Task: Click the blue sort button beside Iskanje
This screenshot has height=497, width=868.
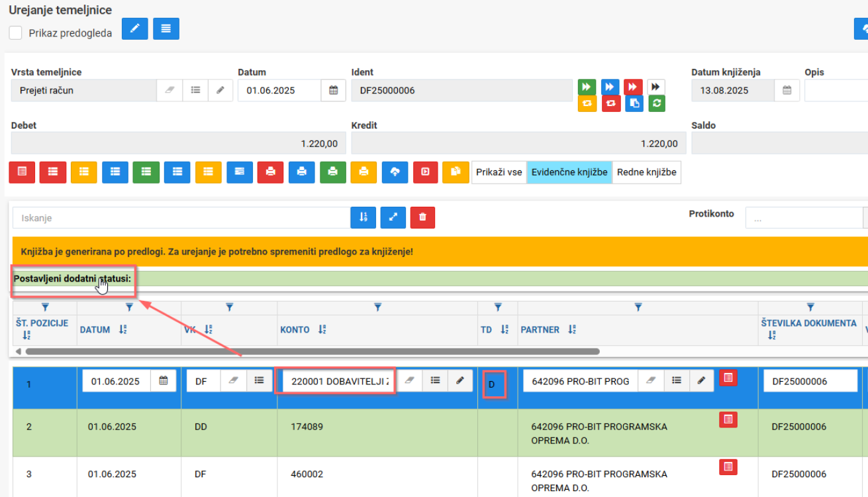Action: [x=363, y=217]
